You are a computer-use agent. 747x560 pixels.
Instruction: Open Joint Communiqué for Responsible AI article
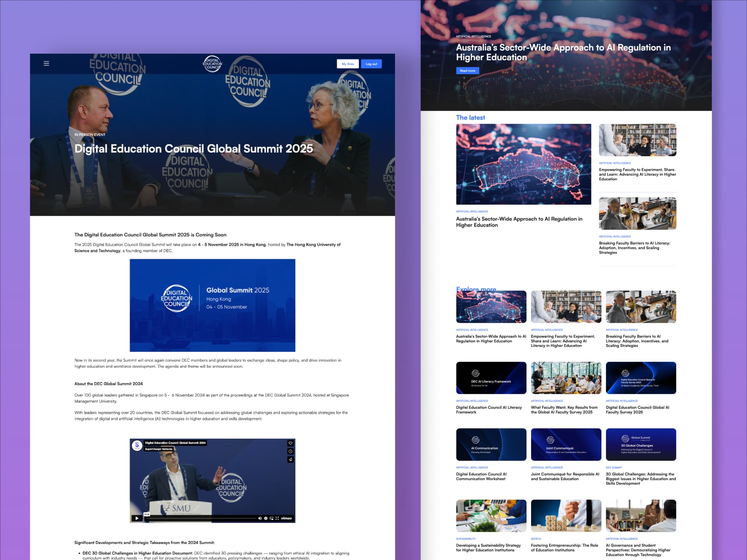(x=565, y=476)
